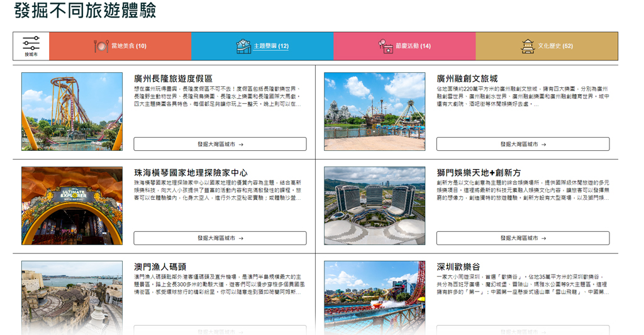Screen dimensions: 644x335
Task: Click the pagoda culture history icon
Action: click(x=528, y=46)
